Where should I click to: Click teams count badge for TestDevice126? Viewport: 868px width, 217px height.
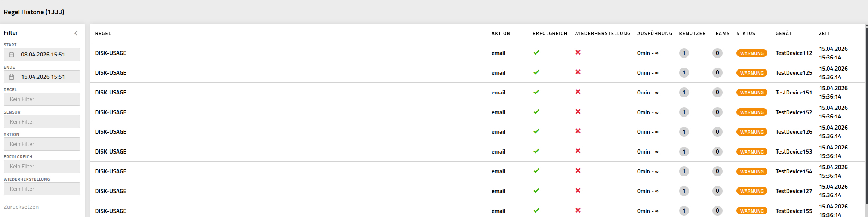click(x=717, y=131)
